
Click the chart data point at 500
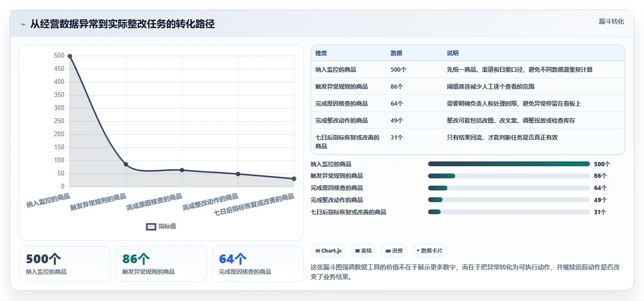pyautogui.click(x=70, y=56)
